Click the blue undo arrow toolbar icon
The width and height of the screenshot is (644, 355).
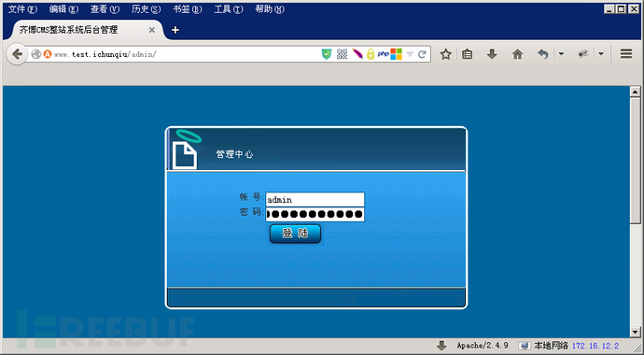point(543,54)
